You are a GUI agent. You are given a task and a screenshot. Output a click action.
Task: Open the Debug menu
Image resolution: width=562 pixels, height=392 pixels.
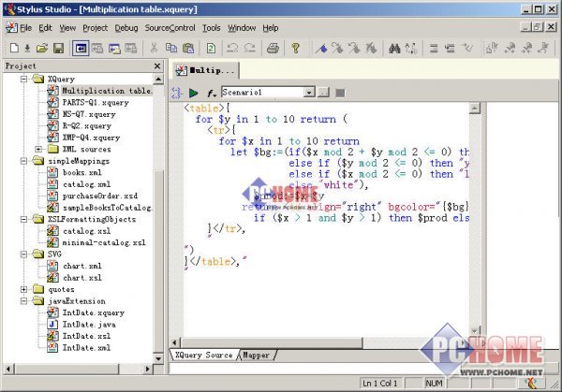pos(126,28)
